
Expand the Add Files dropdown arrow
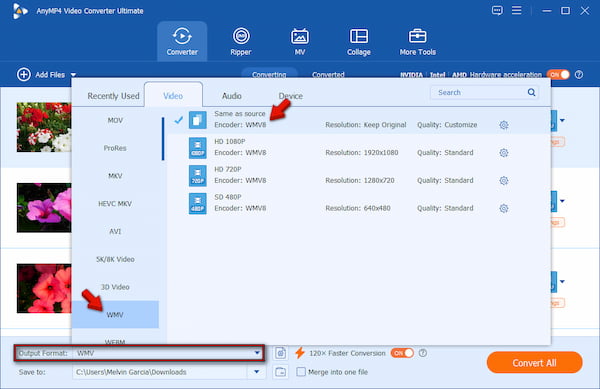[x=73, y=75]
